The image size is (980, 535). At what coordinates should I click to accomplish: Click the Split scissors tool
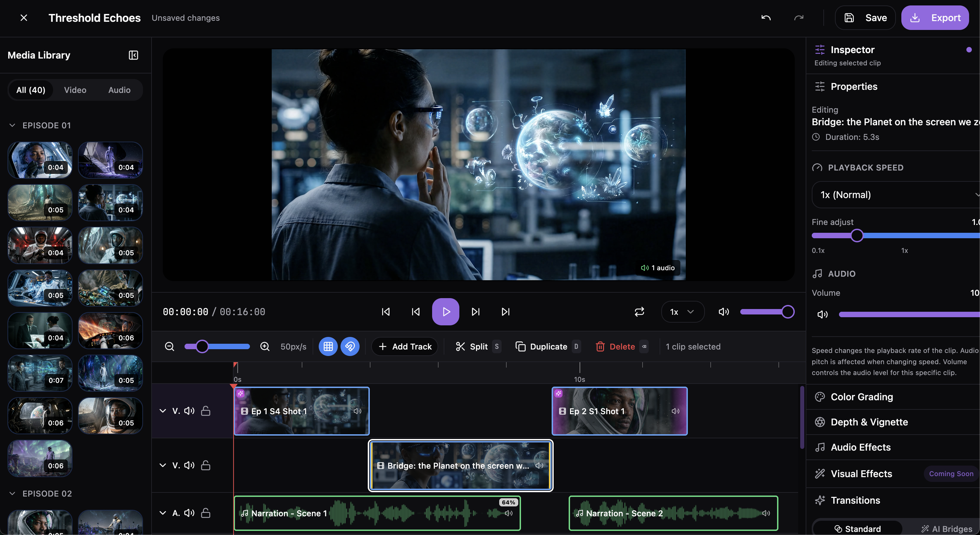472,346
